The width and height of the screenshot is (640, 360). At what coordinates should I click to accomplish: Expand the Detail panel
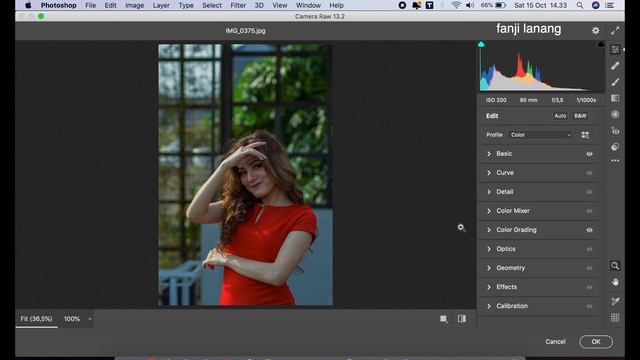489,192
